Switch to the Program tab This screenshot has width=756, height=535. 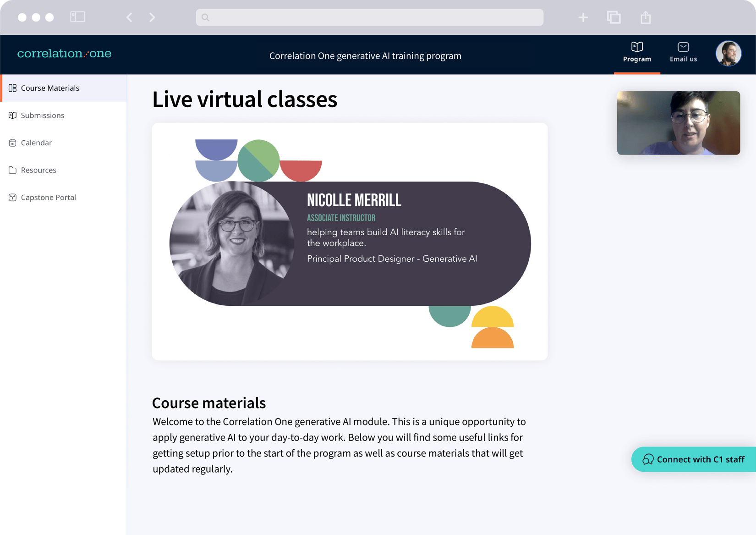636,52
